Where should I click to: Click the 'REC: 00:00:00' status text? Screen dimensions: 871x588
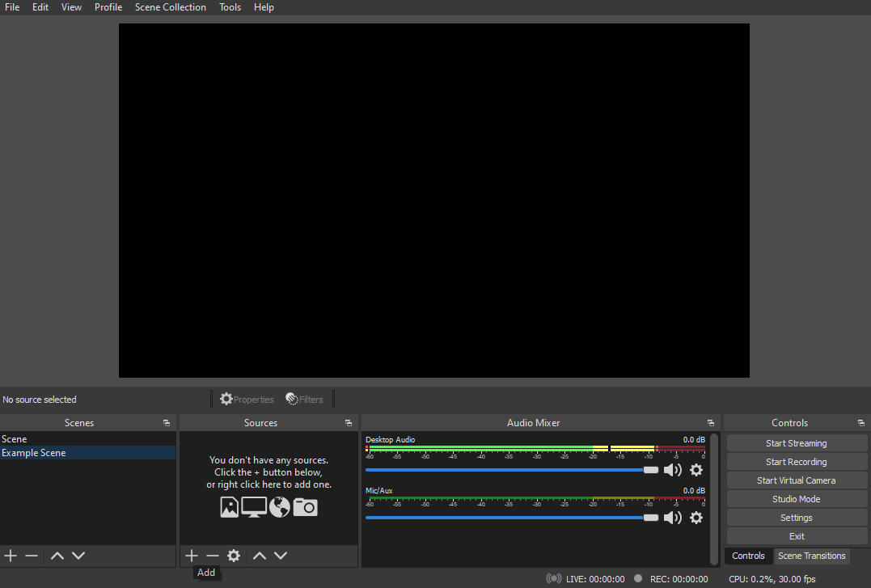(679, 579)
